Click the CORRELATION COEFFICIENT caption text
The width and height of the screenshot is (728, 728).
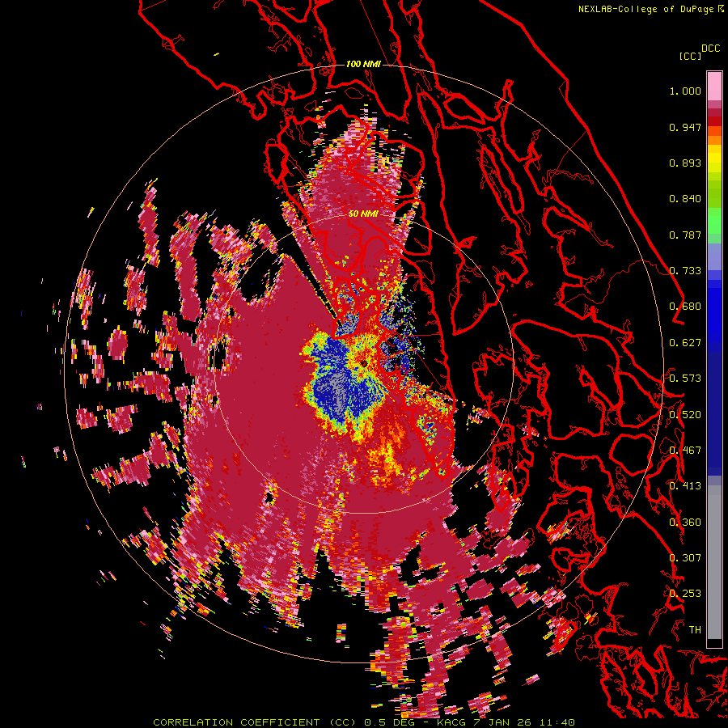[236, 722]
